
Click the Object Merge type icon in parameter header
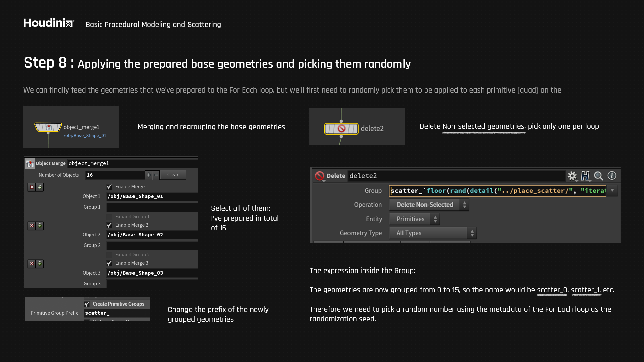click(30, 163)
